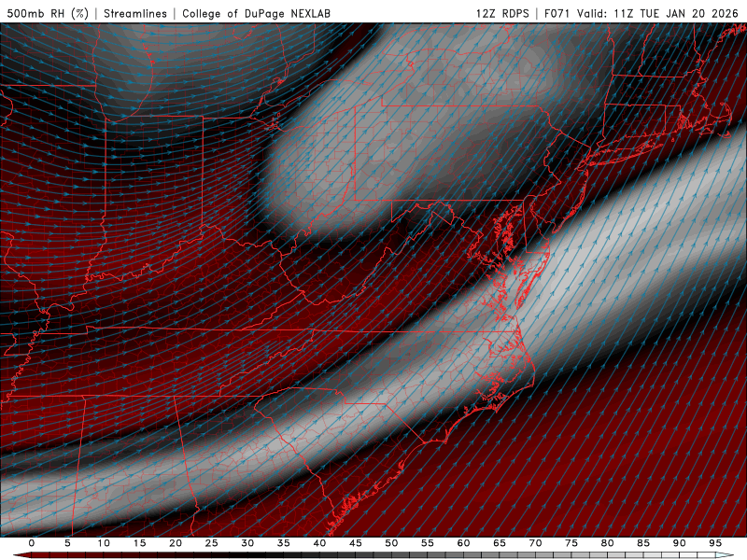The image size is (747, 560).
Task: Select the "90" legend value
Action: 680,543
